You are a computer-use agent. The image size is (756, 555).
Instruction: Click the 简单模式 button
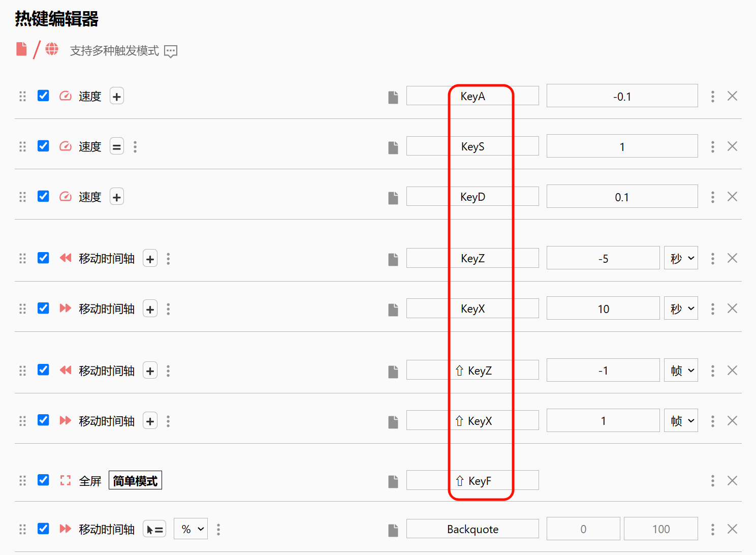135,481
